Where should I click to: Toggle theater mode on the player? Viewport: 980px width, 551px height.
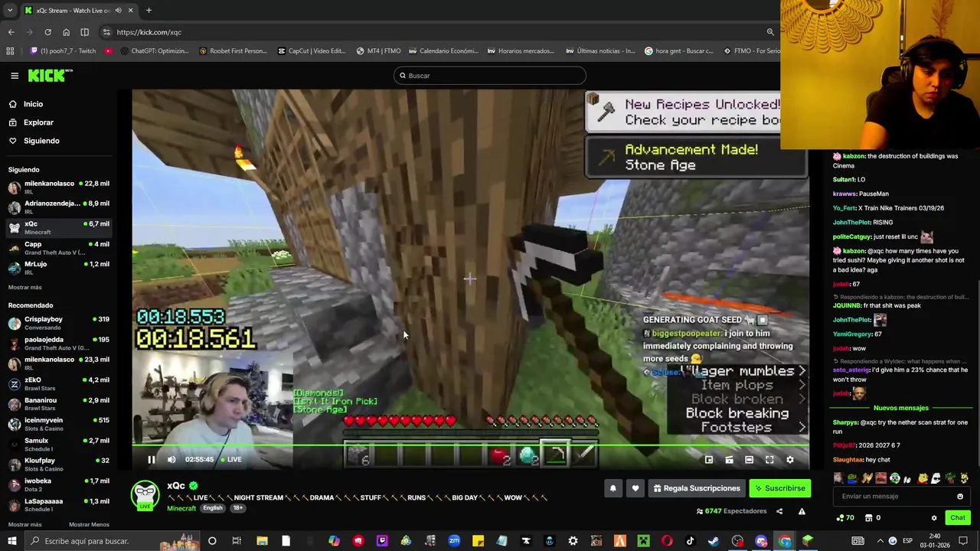coord(749,460)
